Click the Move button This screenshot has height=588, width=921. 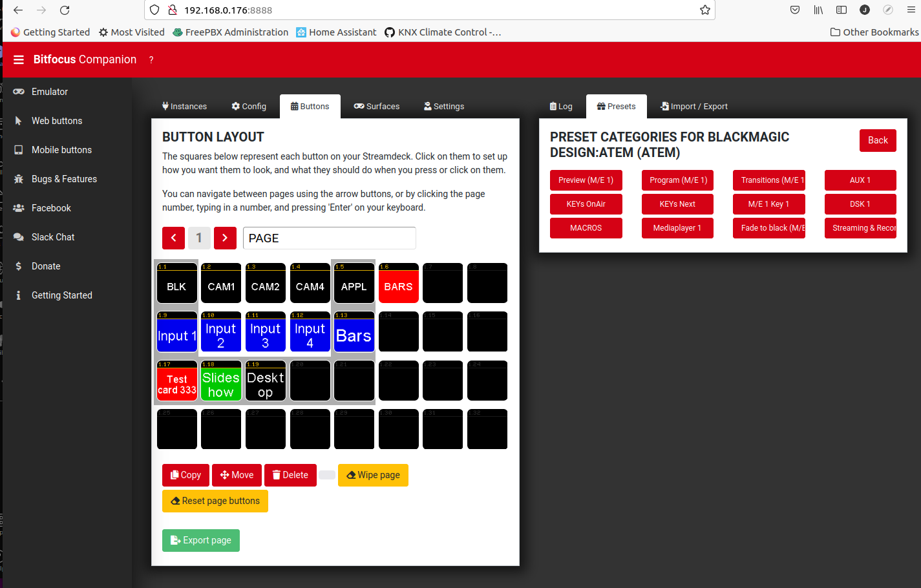coord(237,475)
